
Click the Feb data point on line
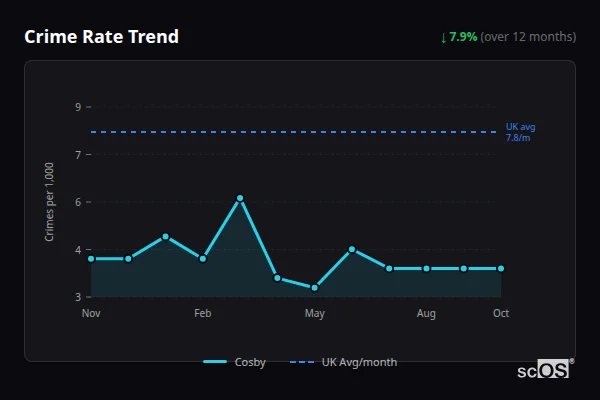coord(203,259)
